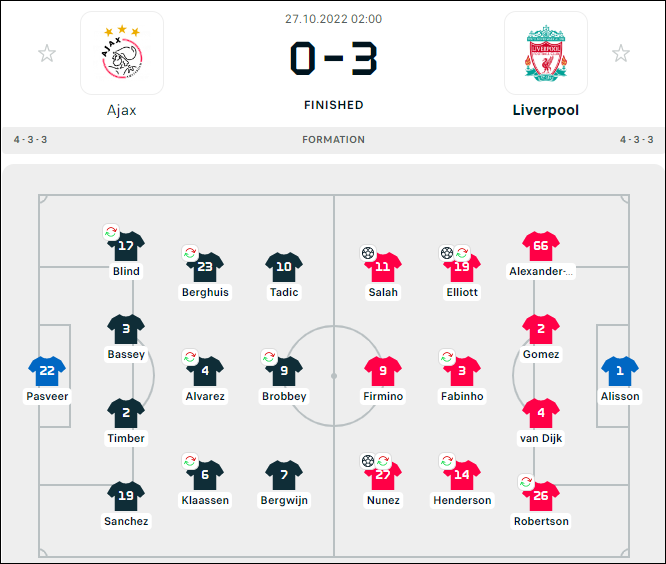Click Blind's substitution arrows icon
The height and width of the screenshot is (564, 666).
(x=111, y=232)
